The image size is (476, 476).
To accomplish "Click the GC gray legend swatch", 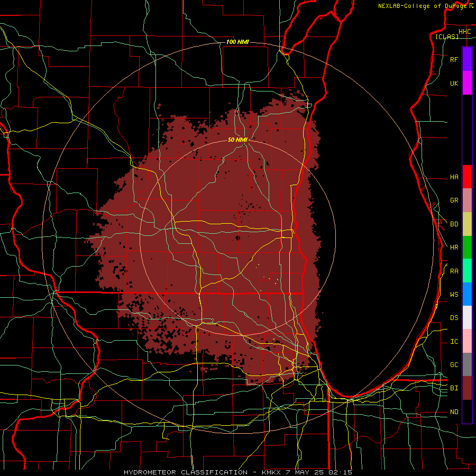I will (x=467, y=364).
